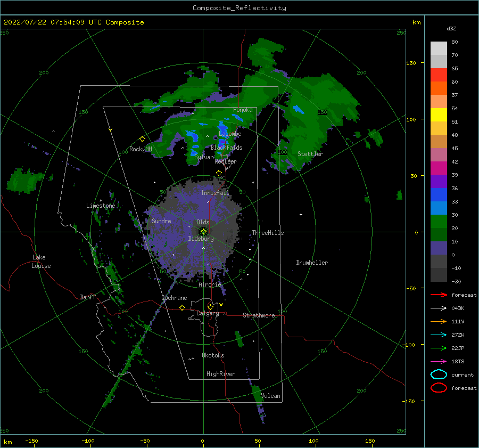
Task: Click the Olds city label
Action: pyautogui.click(x=203, y=222)
